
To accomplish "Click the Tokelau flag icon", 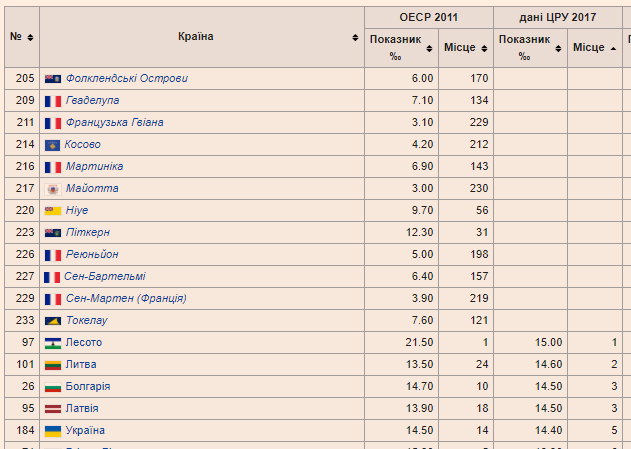I will [x=53, y=321].
